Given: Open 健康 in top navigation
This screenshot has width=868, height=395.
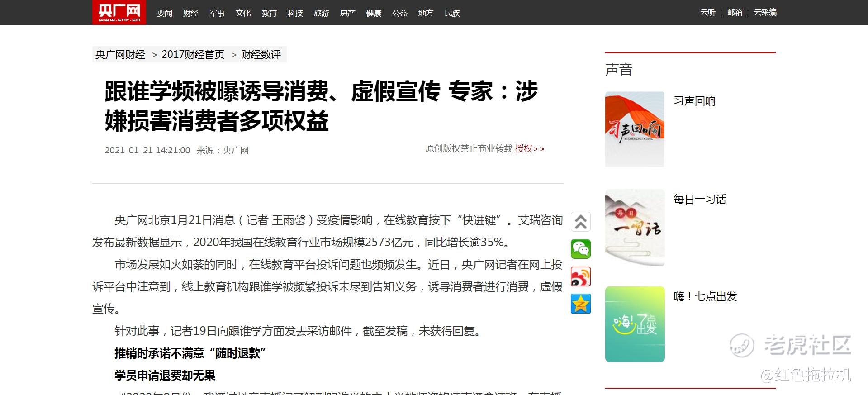Looking at the screenshot, I should coord(374,13).
